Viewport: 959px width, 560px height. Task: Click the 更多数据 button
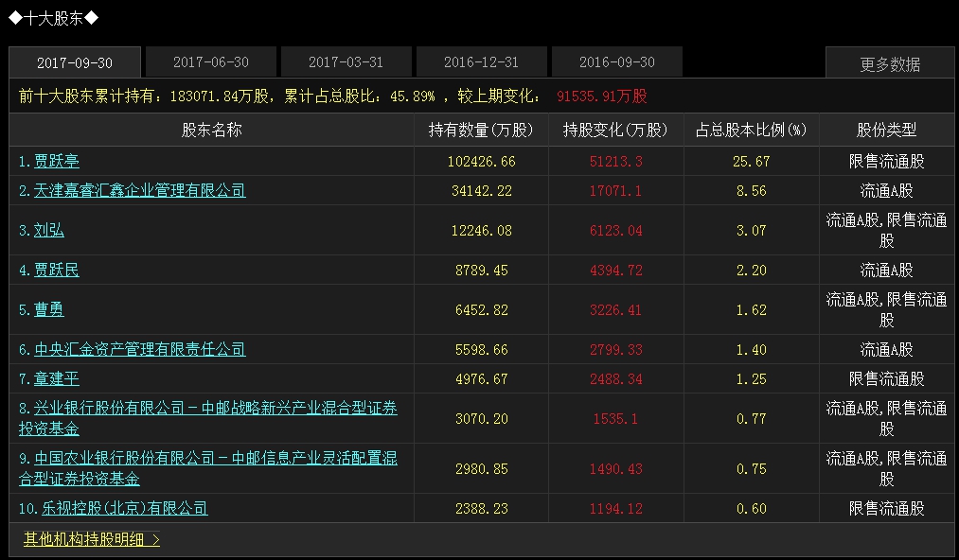click(890, 64)
